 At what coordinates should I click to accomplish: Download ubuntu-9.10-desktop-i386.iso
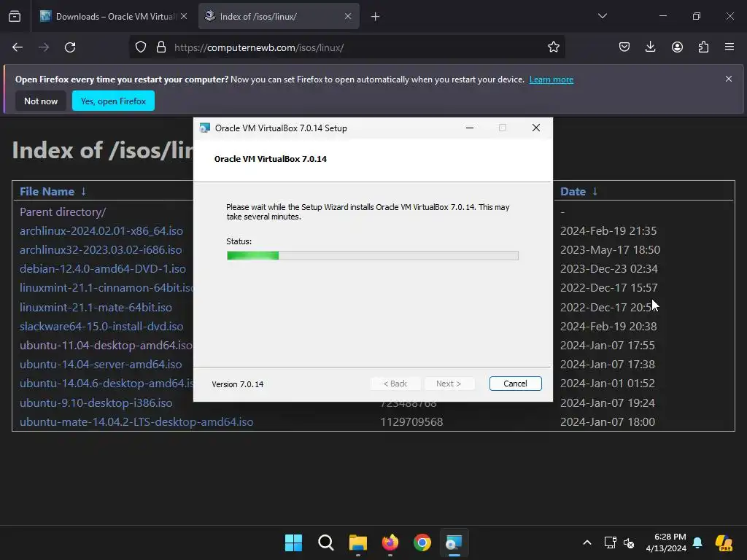96,402
